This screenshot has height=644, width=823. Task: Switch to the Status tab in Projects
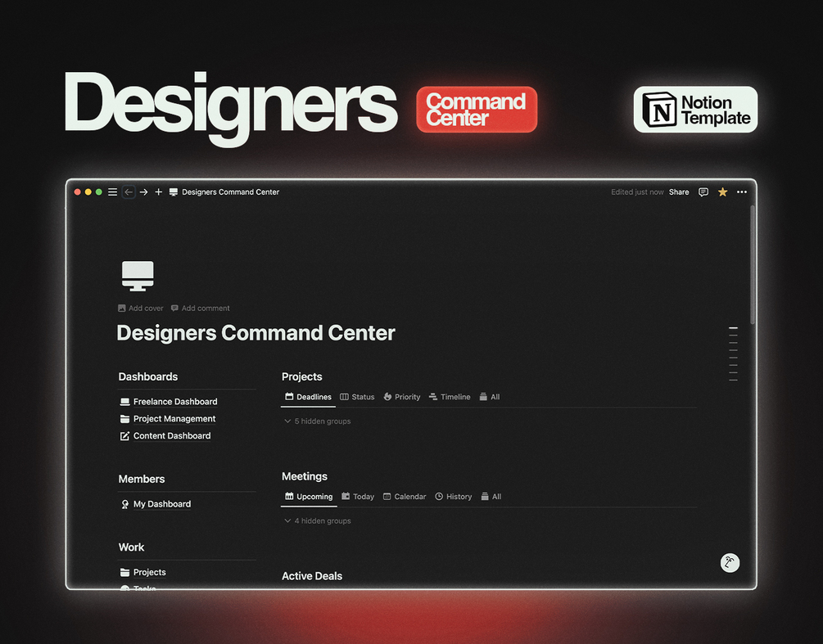point(357,397)
